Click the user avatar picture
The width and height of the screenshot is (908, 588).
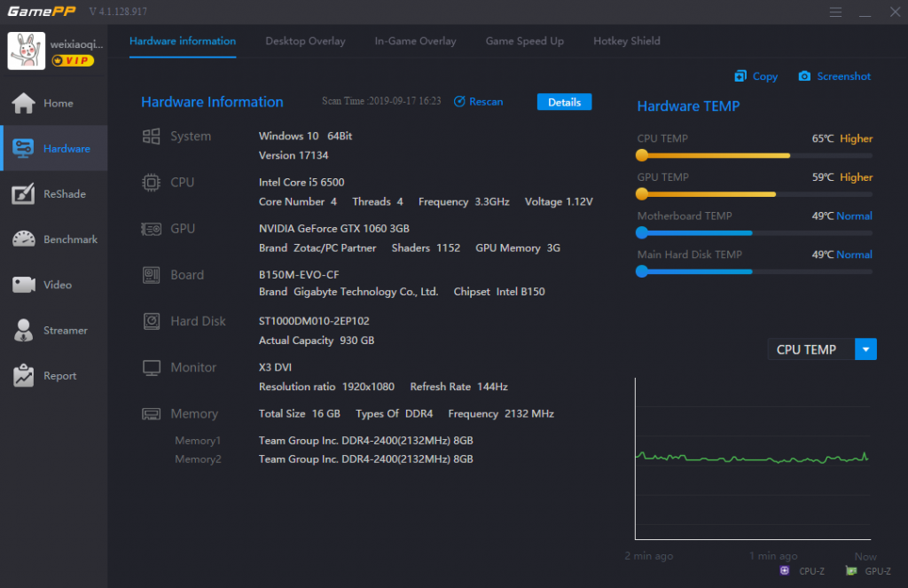coord(26,51)
